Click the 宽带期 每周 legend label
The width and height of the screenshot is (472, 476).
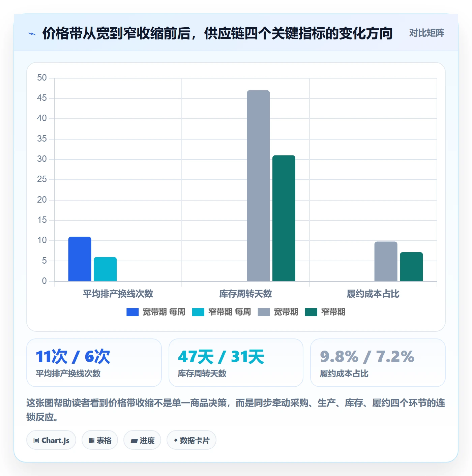[164, 312]
